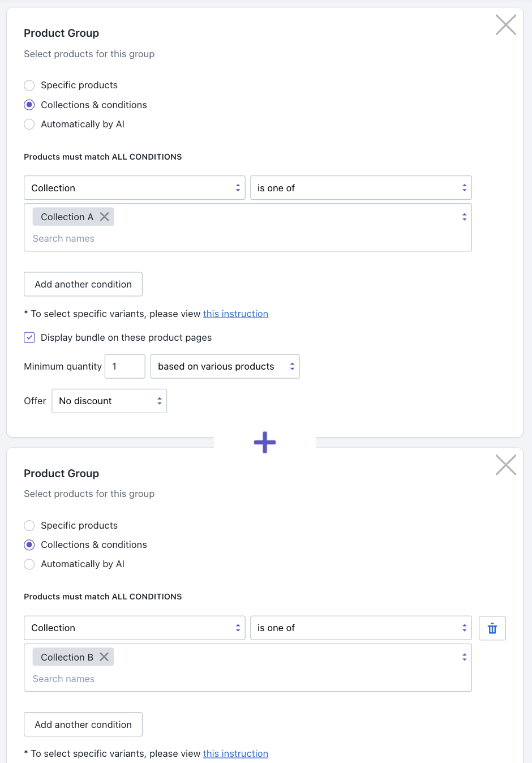This screenshot has height=763, width=532.
Task: Add a product group with the plus icon
Action: pyautogui.click(x=265, y=442)
